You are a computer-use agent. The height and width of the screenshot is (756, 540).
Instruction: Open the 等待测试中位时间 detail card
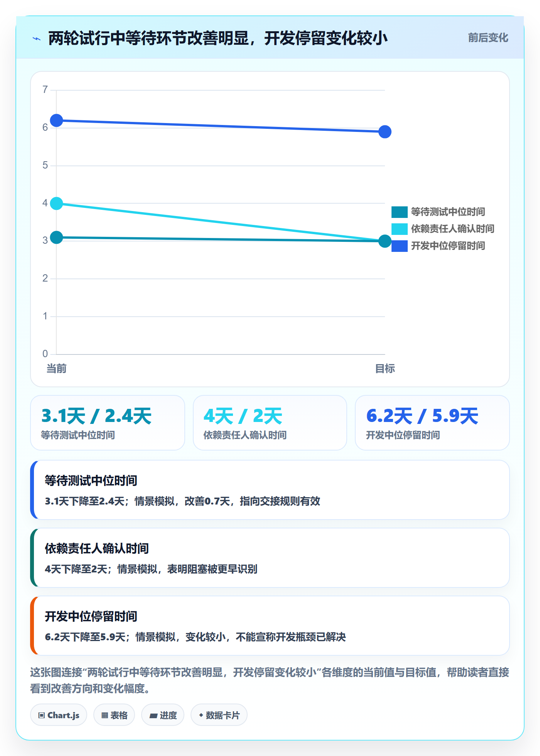coord(270,490)
